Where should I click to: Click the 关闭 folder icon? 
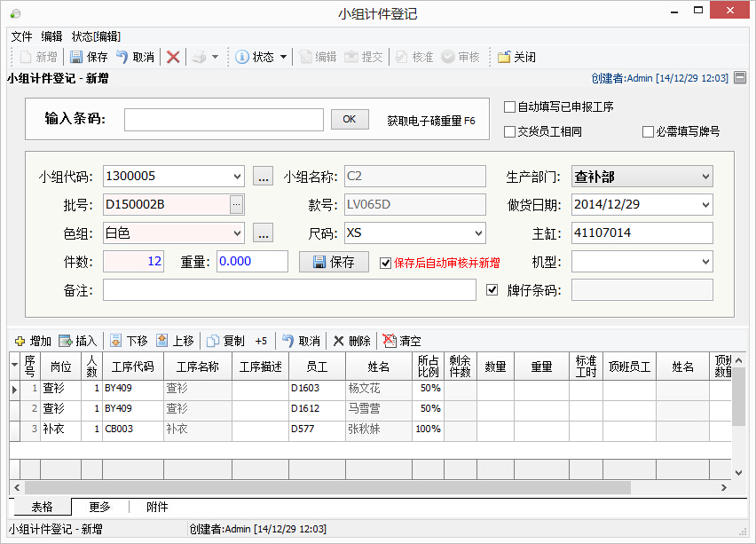(x=504, y=57)
